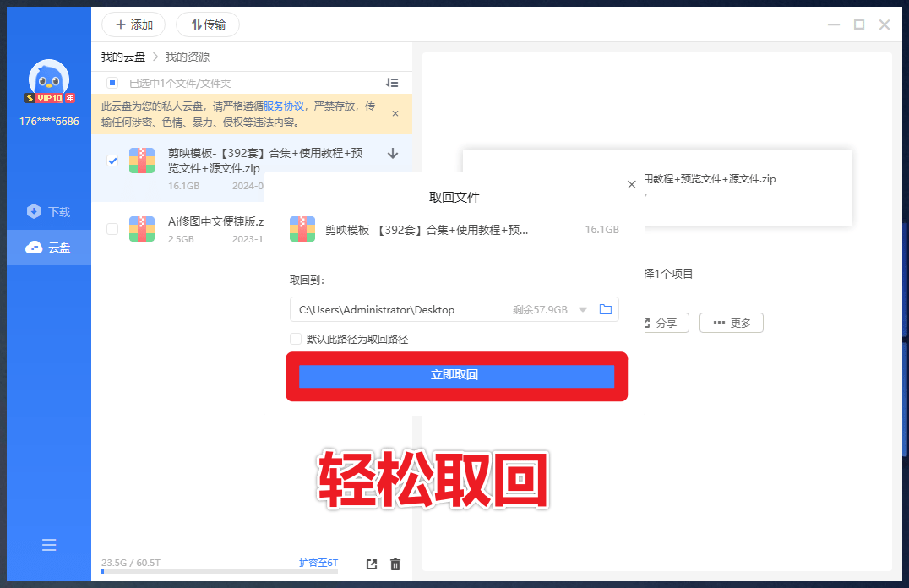Open 我的云盘 breadcrumb entry
The height and width of the screenshot is (588, 909).
pyautogui.click(x=123, y=56)
